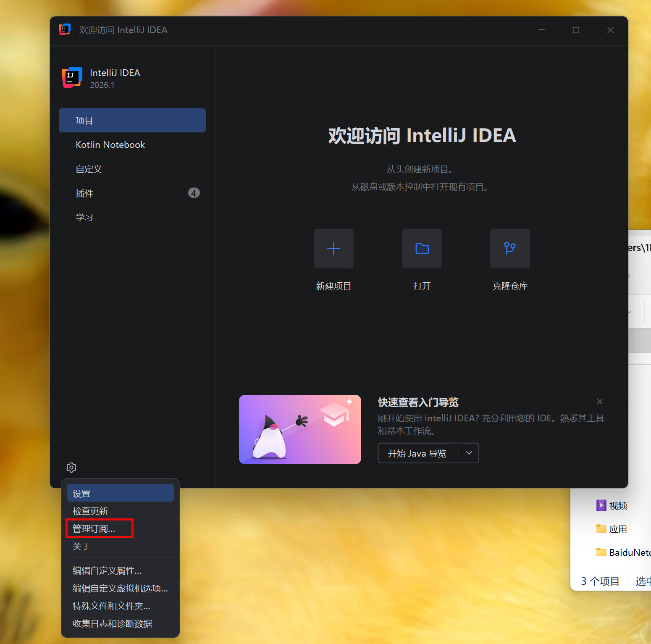This screenshot has height=644, width=651.
Task: Click the New Project plus icon
Action: 333,248
